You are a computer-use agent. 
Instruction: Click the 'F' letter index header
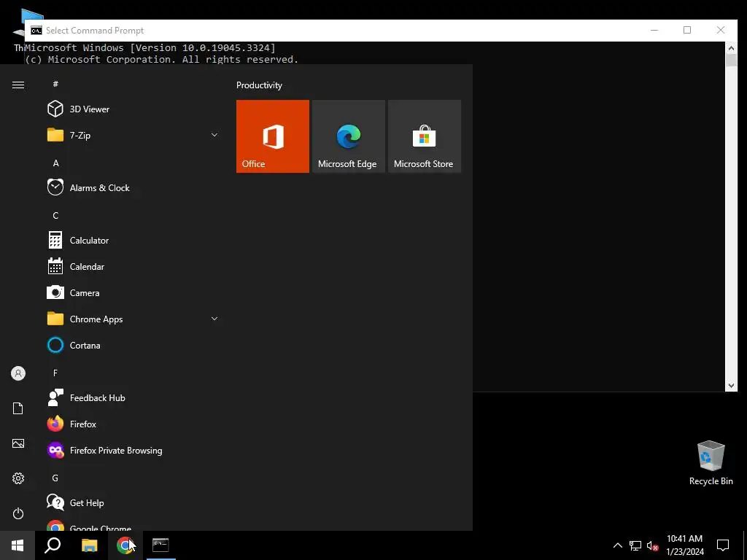[55, 373]
